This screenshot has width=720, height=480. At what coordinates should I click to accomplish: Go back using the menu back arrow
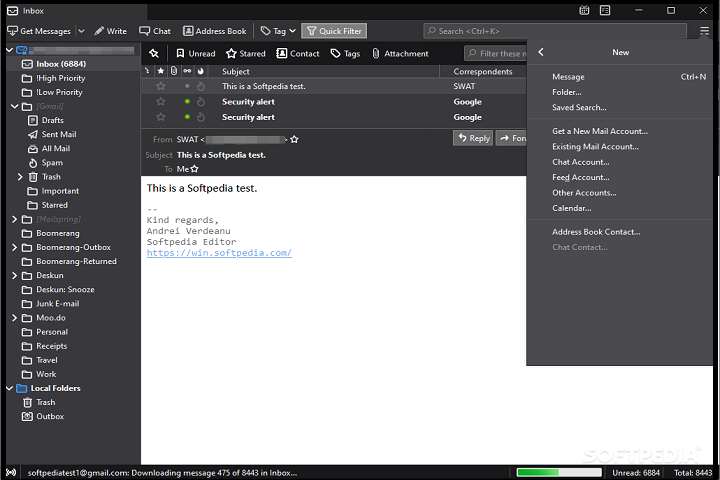pos(541,52)
